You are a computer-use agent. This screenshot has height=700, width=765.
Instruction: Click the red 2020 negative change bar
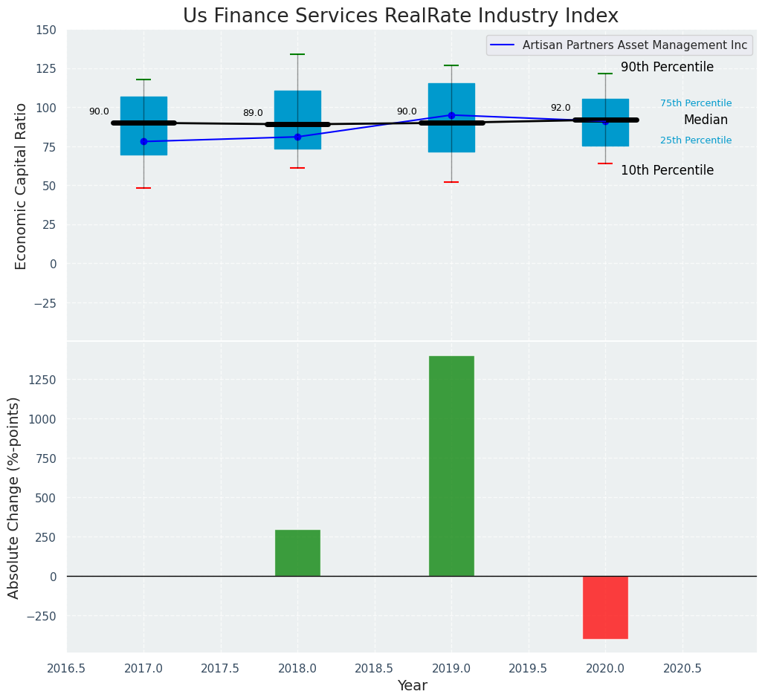tap(605, 607)
